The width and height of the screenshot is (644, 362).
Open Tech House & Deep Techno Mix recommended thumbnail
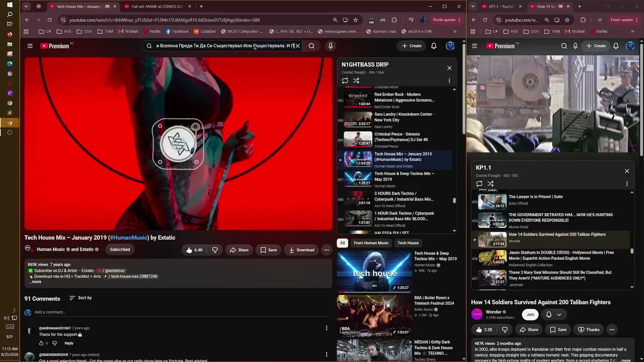(x=374, y=271)
